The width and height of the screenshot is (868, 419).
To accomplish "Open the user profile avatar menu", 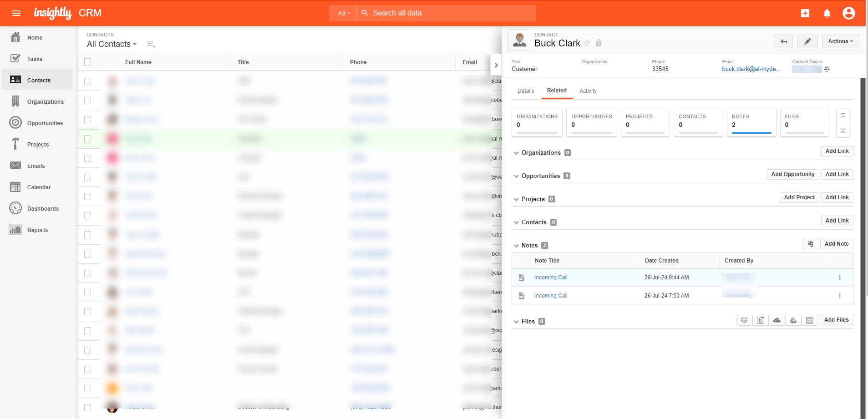I will [848, 13].
